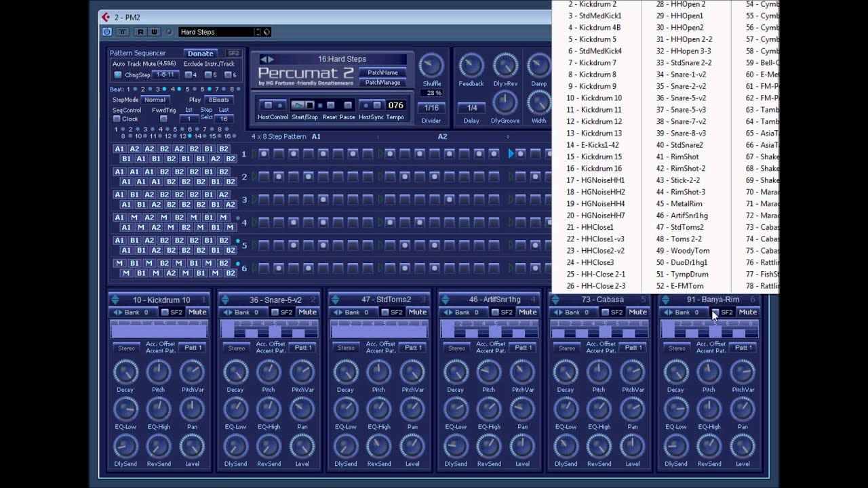Click the Level knob on Kickdrum 10 channel
The width and height of the screenshot is (868, 488).
tap(192, 446)
